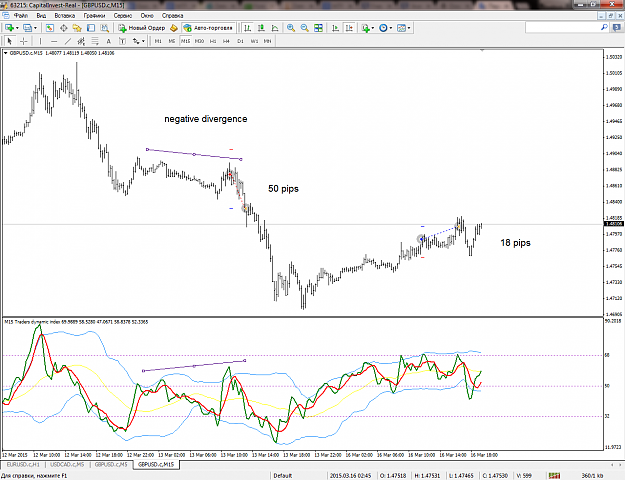Select the vertical line tool
This screenshot has width=625, height=480.
point(40,41)
